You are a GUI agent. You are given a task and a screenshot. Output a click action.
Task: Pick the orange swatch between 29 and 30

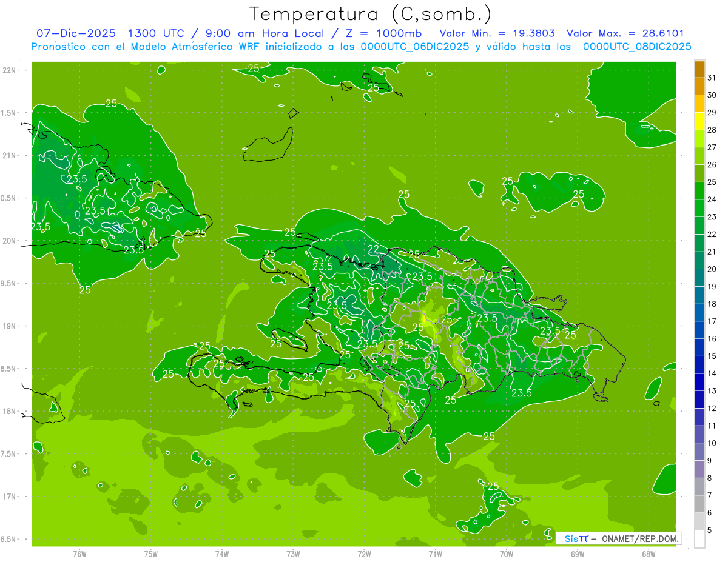pos(699,104)
